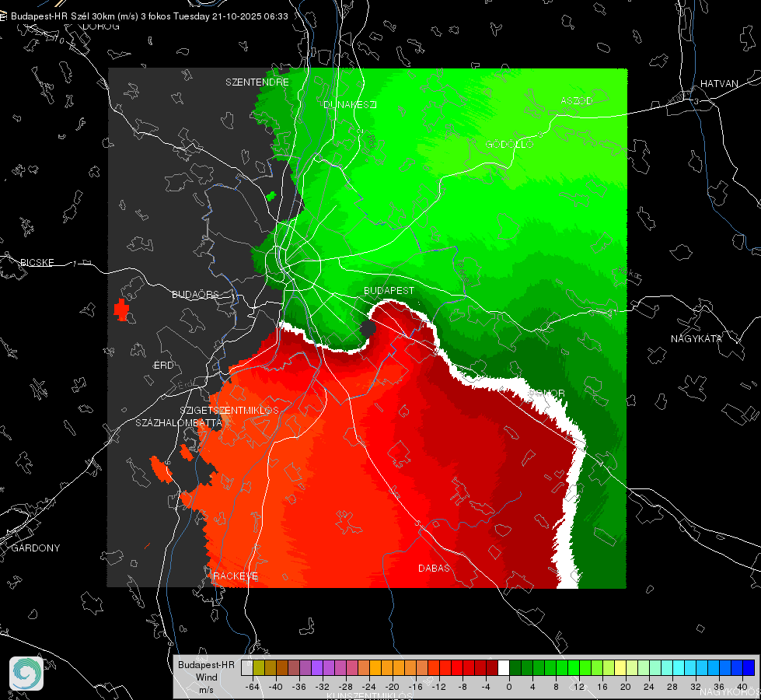Click the NAGYKÁTA town label
This screenshot has width=761, height=700.
(696, 338)
